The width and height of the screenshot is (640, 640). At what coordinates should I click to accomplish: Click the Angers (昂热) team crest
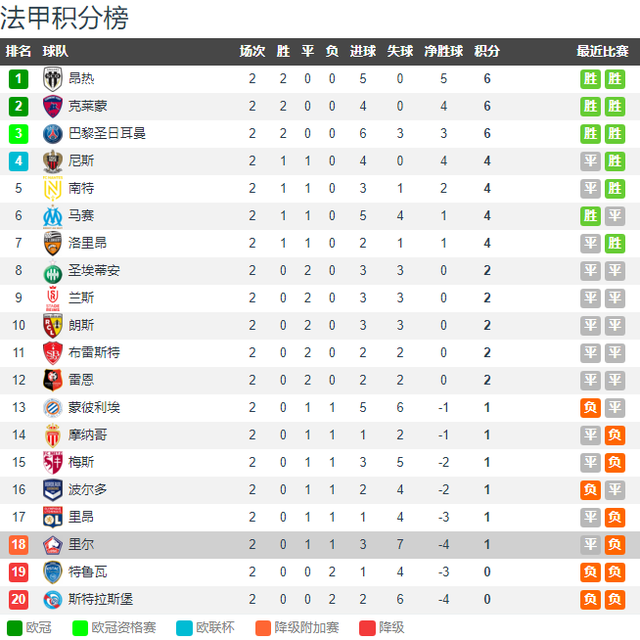coord(53,79)
